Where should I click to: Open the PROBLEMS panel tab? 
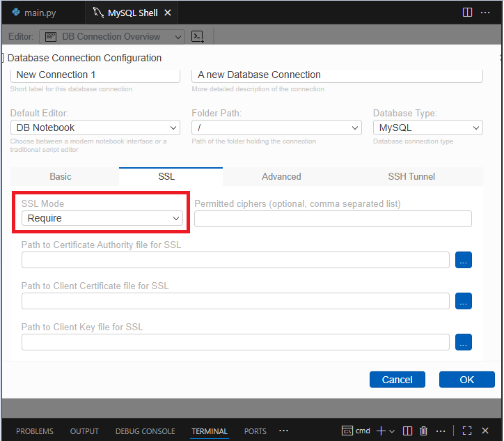point(35,431)
